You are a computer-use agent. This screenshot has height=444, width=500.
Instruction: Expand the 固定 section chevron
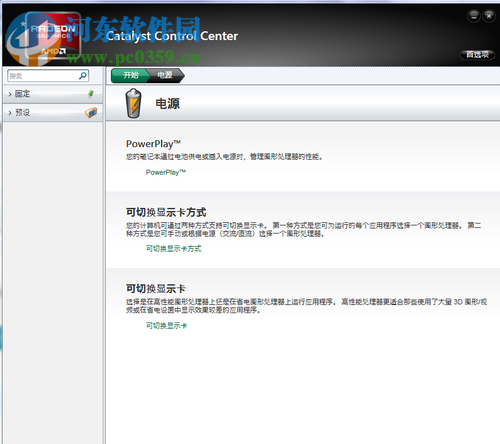click(10, 94)
